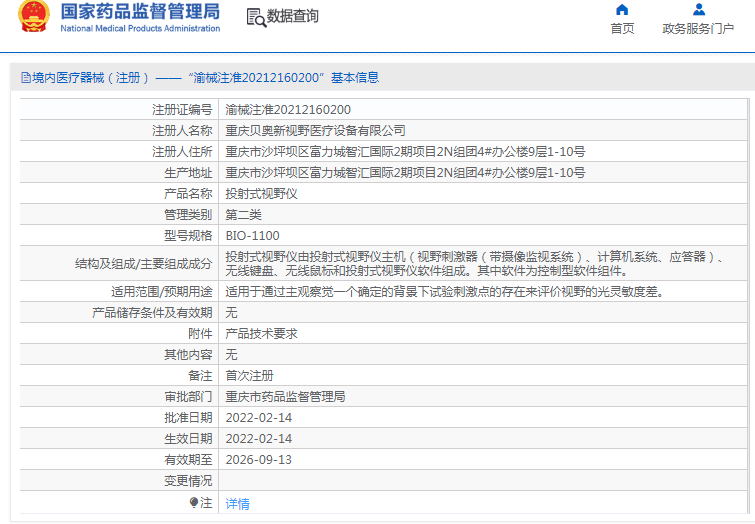755x524 pixels.
Task: Click 首次注册 remark value
Action: pyautogui.click(x=249, y=375)
